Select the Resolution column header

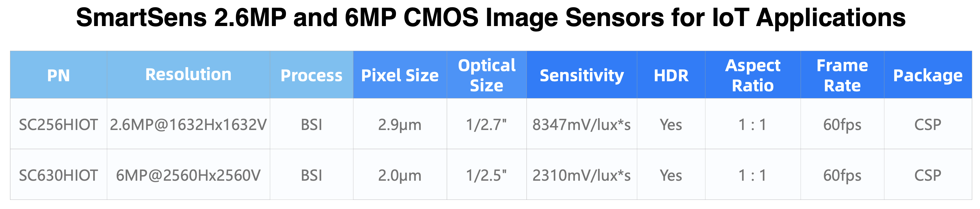coord(188,75)
